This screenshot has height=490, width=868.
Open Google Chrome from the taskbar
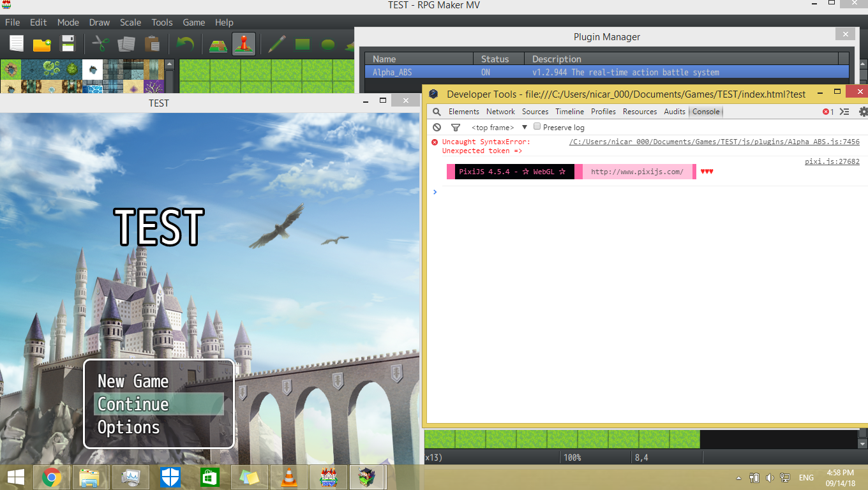(x=51, y=477)
